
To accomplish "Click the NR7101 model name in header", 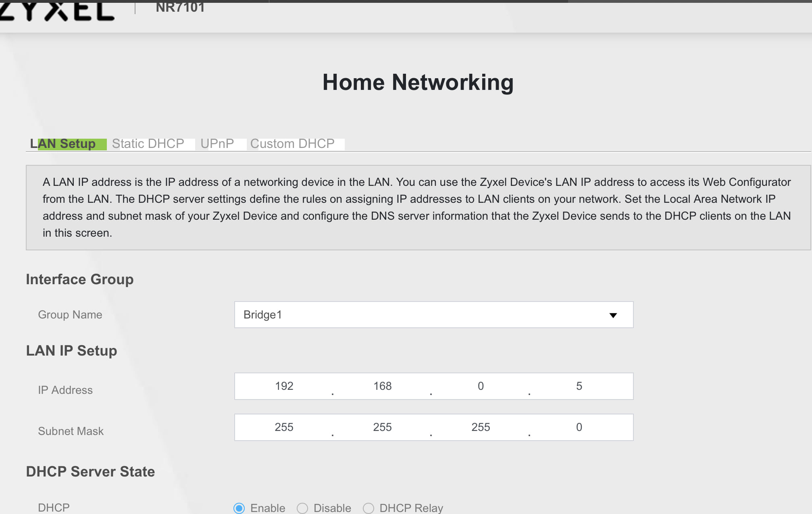I will pyautogui.click(x=180, y=7).
